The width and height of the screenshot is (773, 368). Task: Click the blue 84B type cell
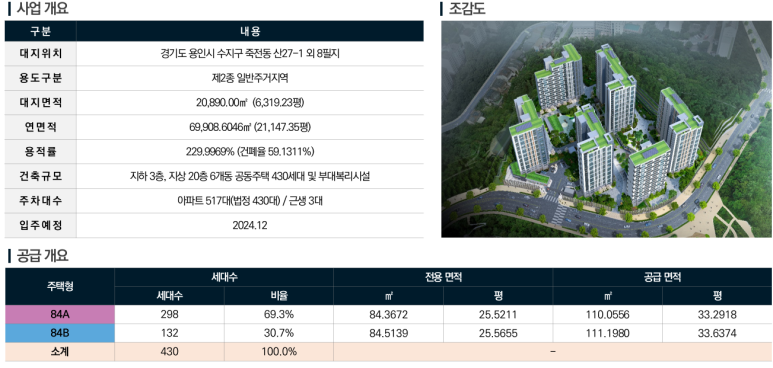pyautogui.click(x=60, y=333)
